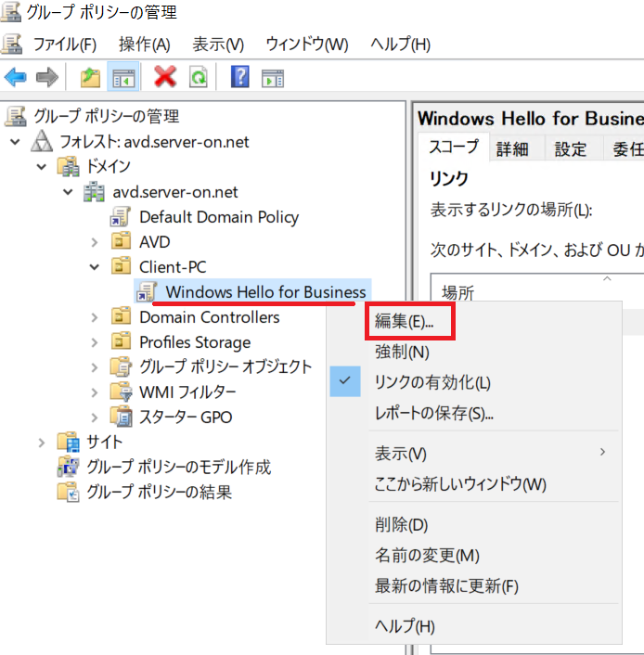Expand the スターター GPO node
The image size is (644, 655).
95,417
